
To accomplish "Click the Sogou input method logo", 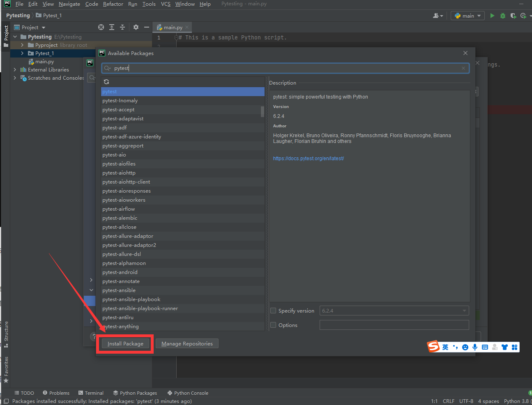I will pos(433,347).
